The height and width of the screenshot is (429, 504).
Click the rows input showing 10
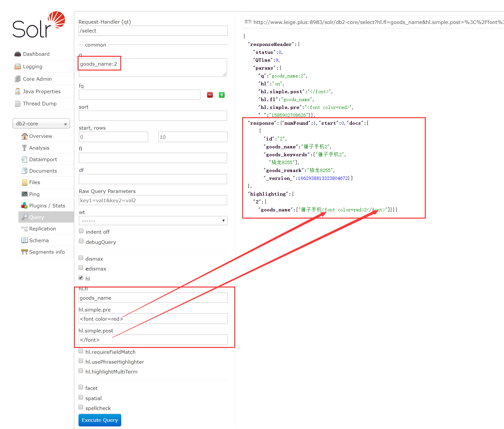[x=193, y=137]
